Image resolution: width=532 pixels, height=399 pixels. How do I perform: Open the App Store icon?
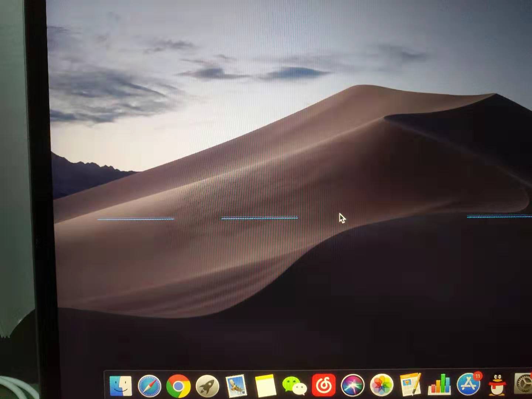[468, 384]
